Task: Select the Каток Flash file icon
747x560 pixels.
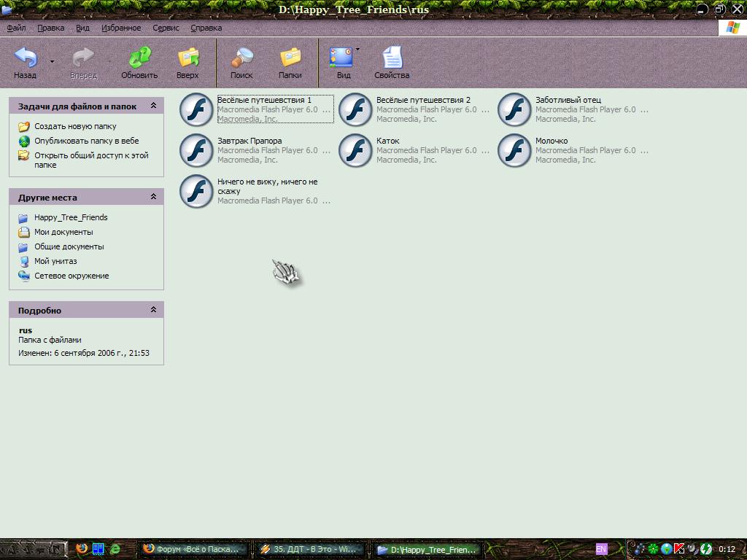Action: tap(355, 150)
